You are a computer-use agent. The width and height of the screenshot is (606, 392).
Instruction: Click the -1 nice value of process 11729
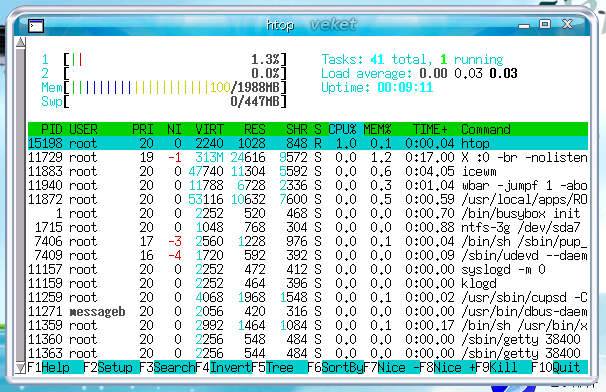(x=174, y=157)
